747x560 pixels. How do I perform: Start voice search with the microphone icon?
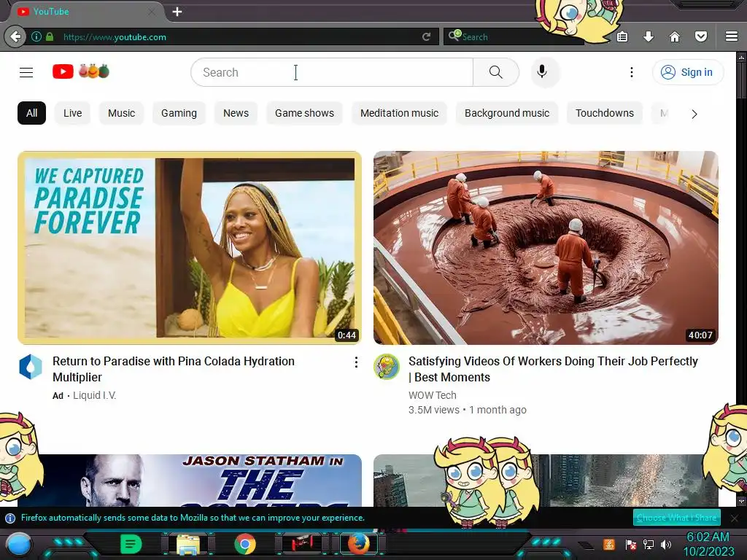[542, 72]
